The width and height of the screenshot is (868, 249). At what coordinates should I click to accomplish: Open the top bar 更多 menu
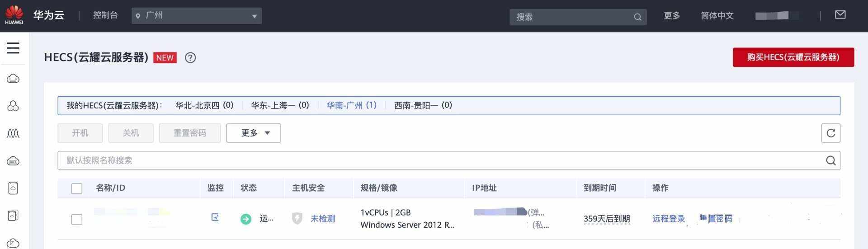pos(672,16)
